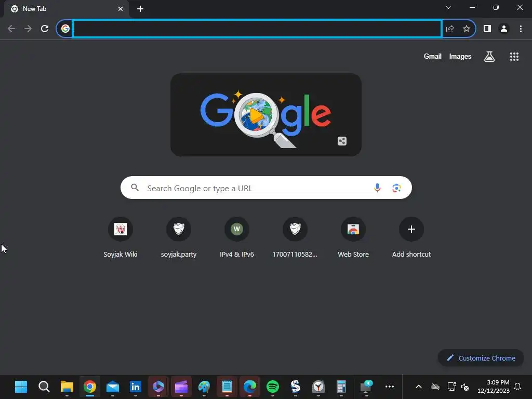Open File Explorer from the taskbar
Image resolution: width=532 pixels, height=399 pixels.
67,387
